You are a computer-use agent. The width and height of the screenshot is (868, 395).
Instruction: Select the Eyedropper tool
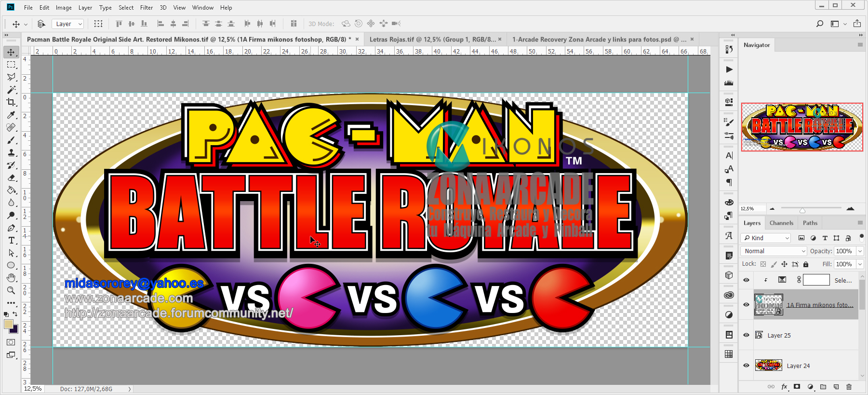(11, 115)
